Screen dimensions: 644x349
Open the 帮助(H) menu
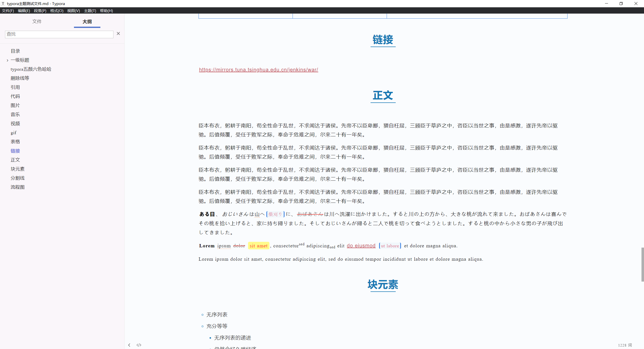tap(106, 11)
